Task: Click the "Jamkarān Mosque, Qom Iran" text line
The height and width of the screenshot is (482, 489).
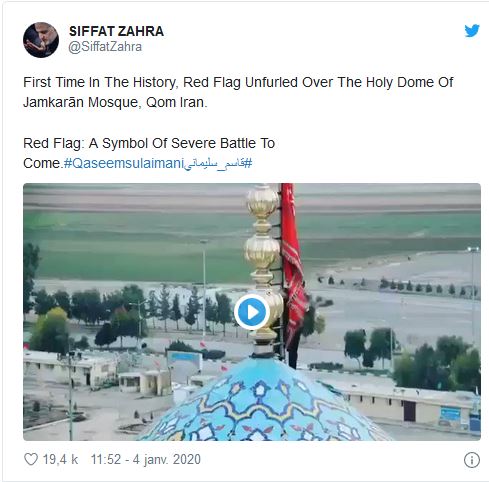Action: click(x=115, y=102)
